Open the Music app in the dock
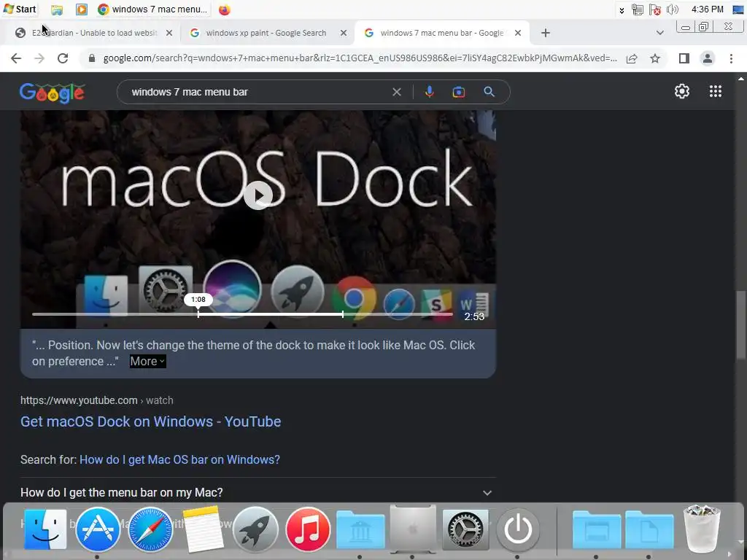747x560 pixels. pyautogui.click(x=308, y=529)
